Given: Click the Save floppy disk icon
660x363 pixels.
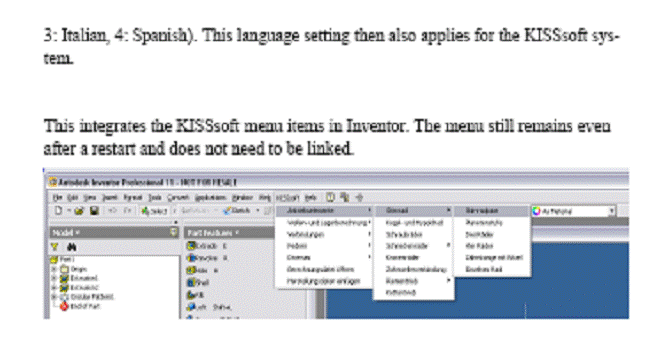Looking at the screenshot, I should pyautogui.click(x=94, y=211).
